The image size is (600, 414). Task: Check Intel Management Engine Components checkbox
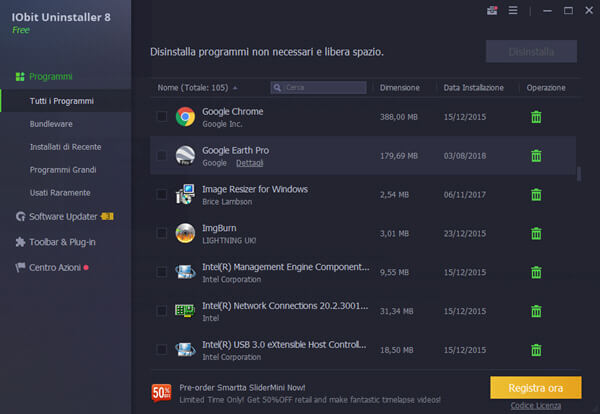(162, 272)
